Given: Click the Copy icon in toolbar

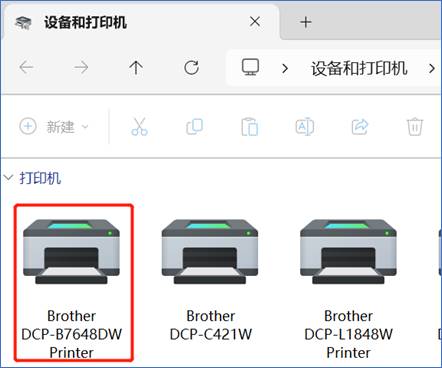Looking at the screenshot, I should [x=194, y=127].
